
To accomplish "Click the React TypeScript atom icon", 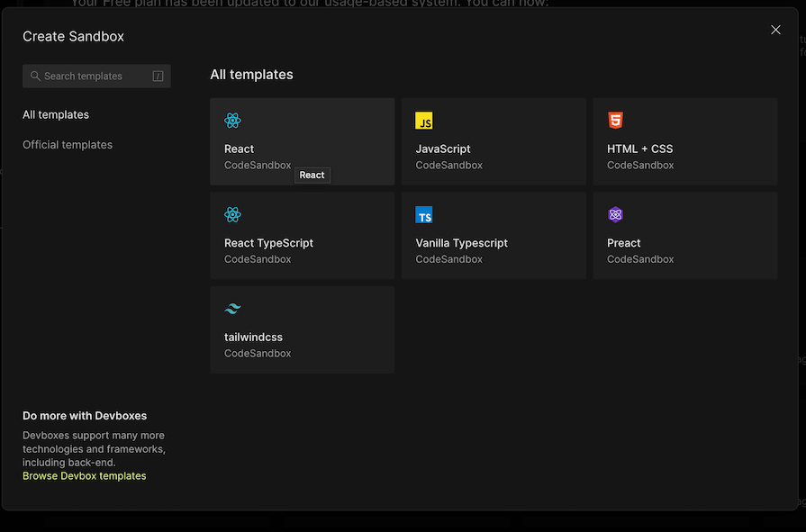I will [233, 214].
